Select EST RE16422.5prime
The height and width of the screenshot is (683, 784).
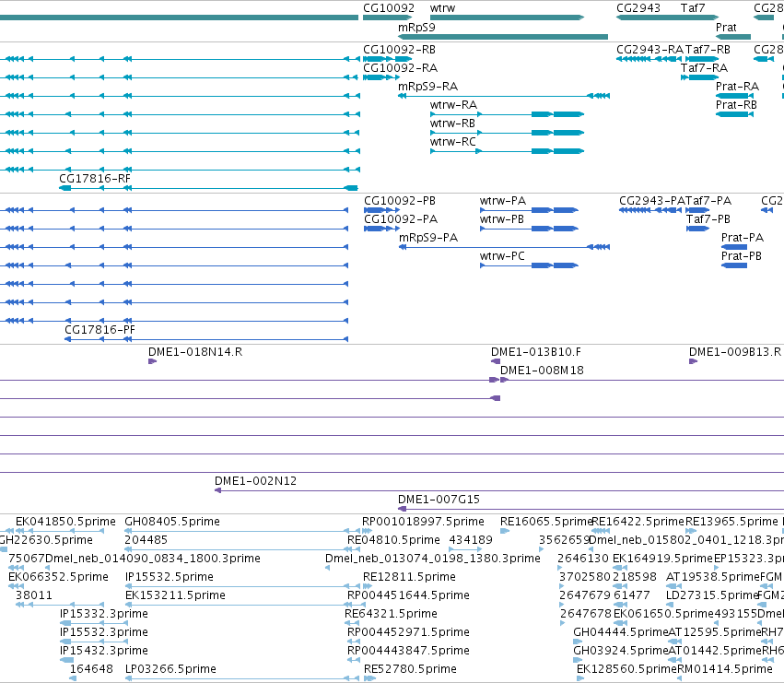pyautogui.click(x=638, y=522)
